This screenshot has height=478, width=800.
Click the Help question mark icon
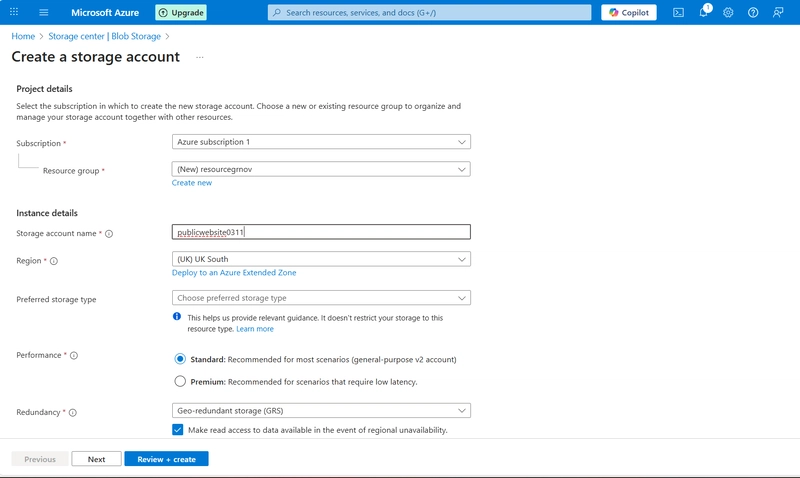[x=753, y=13]
